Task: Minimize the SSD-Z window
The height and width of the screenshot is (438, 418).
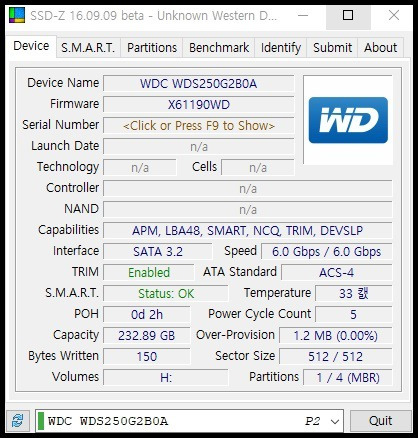Action: pos(303,15)
